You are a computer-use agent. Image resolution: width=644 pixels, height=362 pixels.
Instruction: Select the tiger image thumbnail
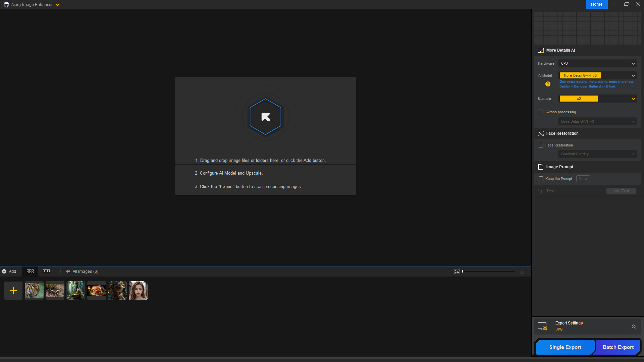click(x=34, y=291)
